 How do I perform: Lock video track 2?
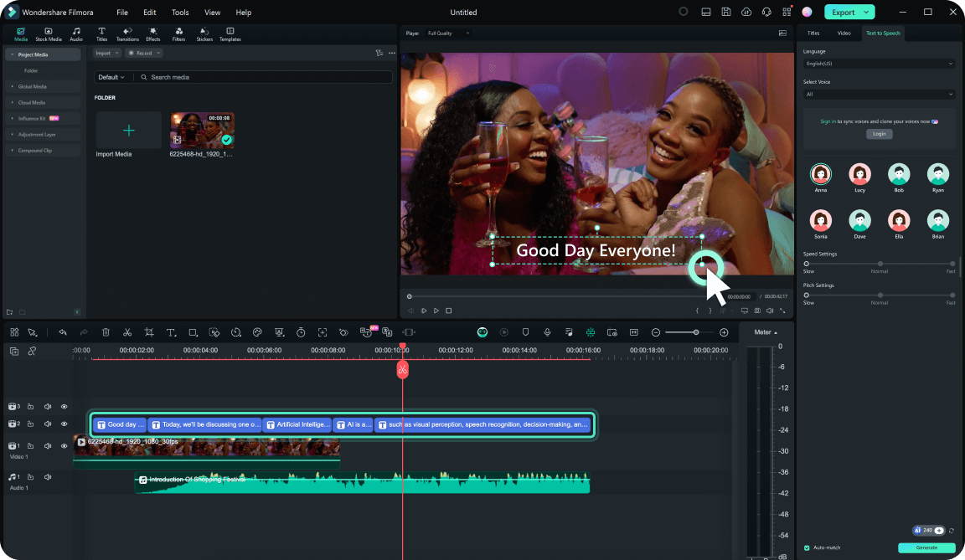click(x=30, y=424)
